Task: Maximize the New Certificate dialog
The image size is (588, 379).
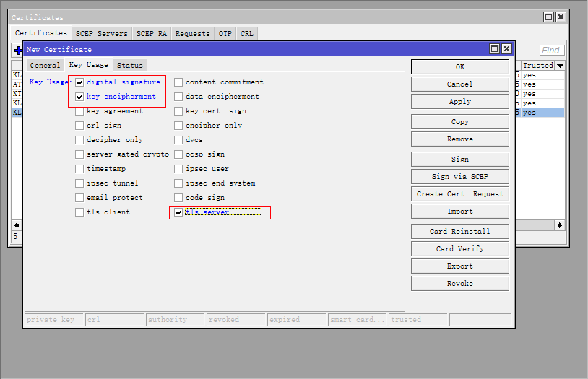Action: click(494, 49)
